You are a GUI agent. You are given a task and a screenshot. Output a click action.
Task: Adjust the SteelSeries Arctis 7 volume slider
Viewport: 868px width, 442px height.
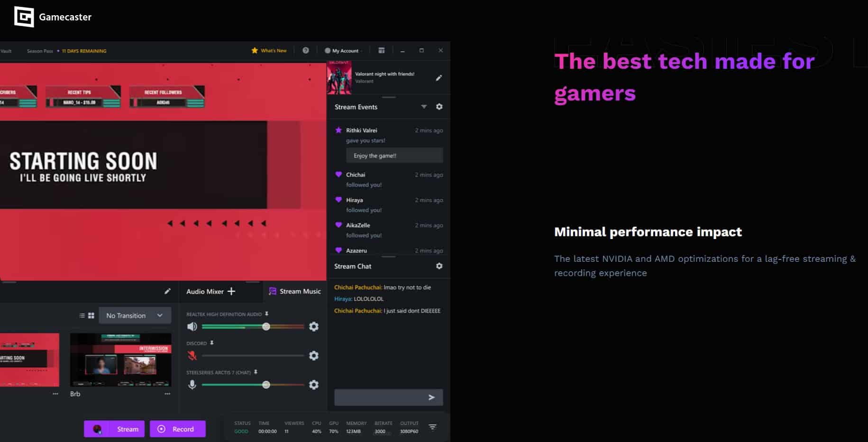253,385
